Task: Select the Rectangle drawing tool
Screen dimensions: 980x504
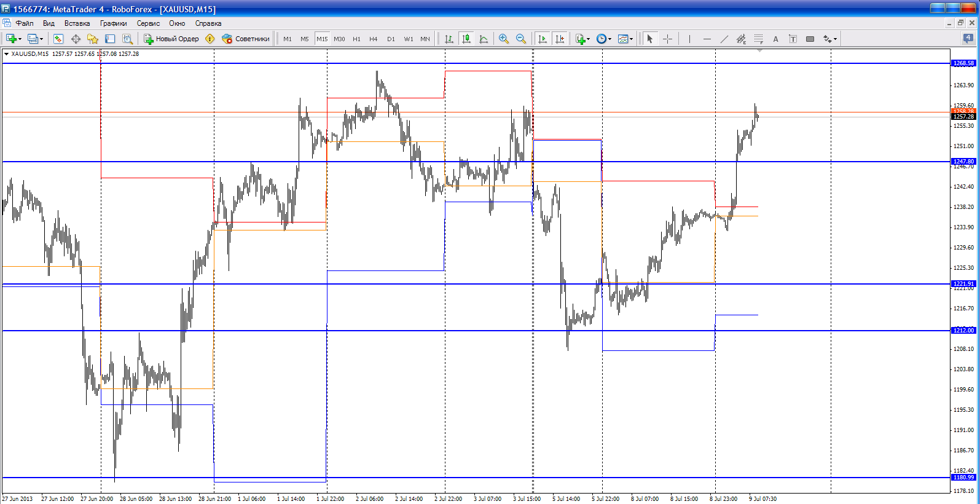Action: [810, 39]
